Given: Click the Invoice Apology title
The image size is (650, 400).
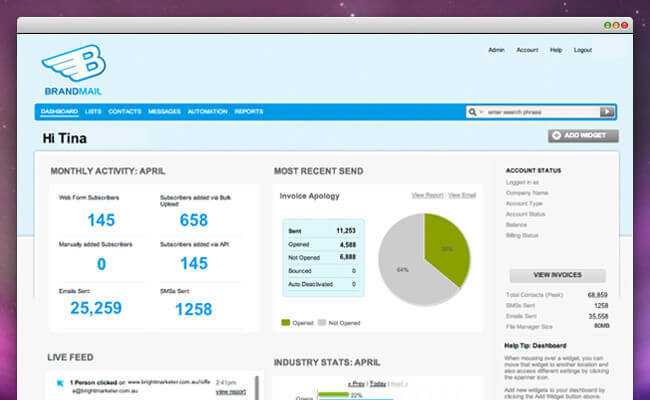Looking at the screenshot, I should (310, 196).
